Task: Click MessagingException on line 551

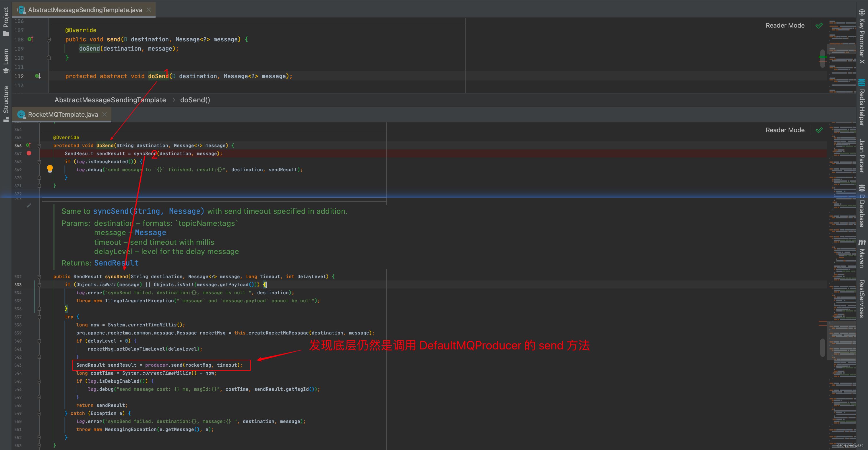Action: (131, 429)
